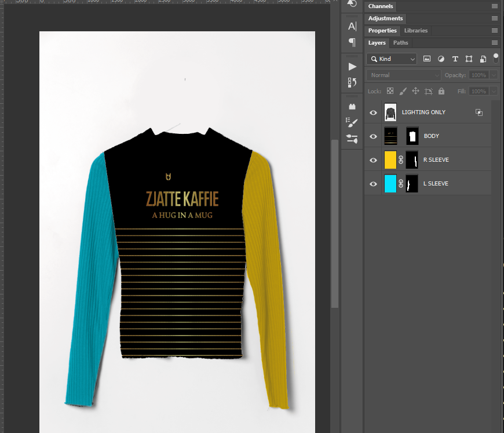The height and width of the screenshot is (433, 504).
Task: Click the smart objects filter icon
Action: [483, 59]
